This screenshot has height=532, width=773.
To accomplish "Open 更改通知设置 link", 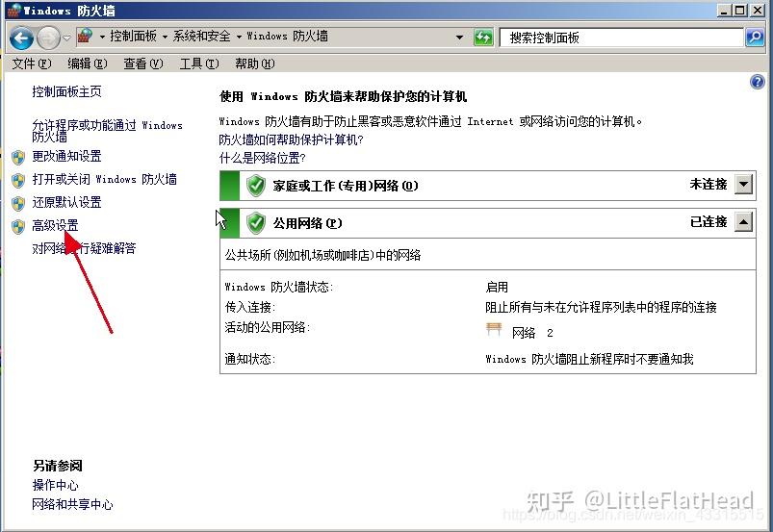I will pos(66,157).
